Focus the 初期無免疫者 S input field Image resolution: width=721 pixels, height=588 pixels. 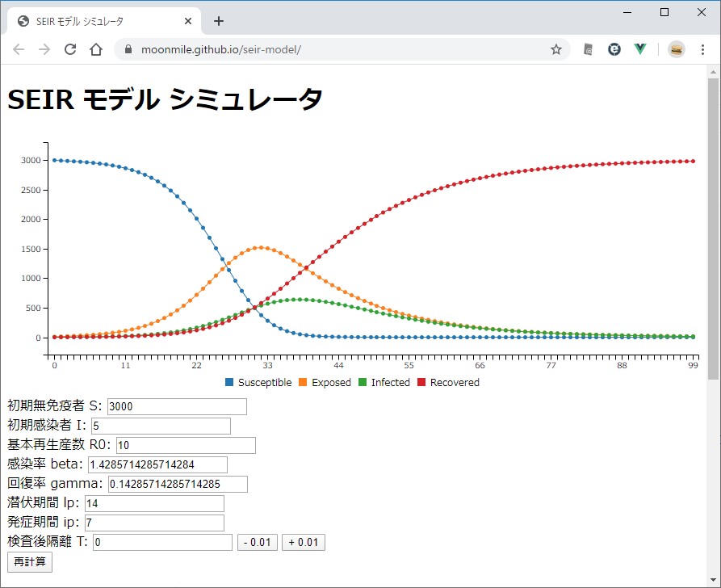click(x=177, y=406)
